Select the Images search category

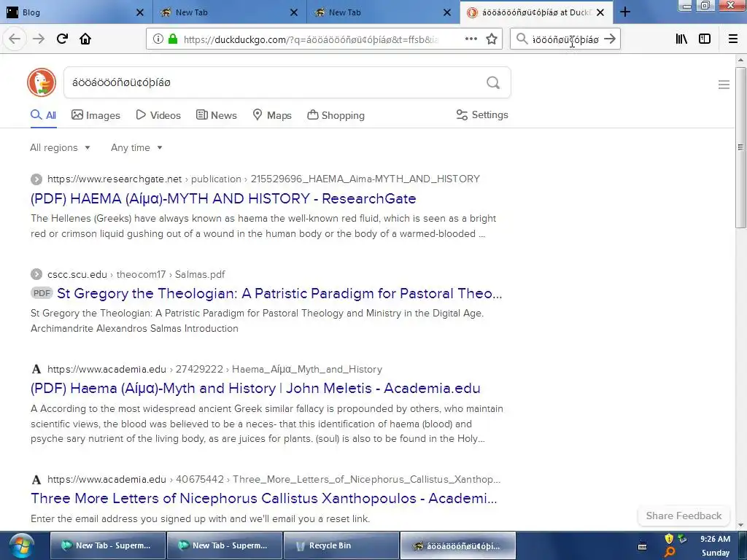[x=96, y=116]
